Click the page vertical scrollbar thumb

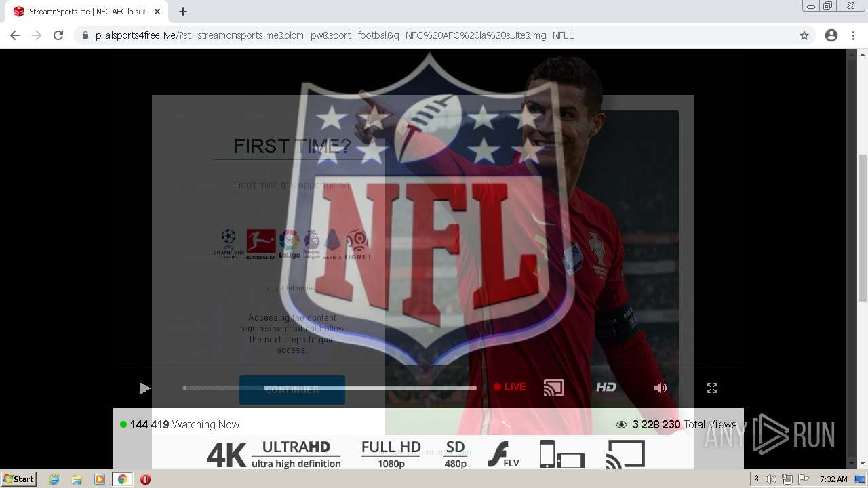pyautogui.click(x=862, y=227)
